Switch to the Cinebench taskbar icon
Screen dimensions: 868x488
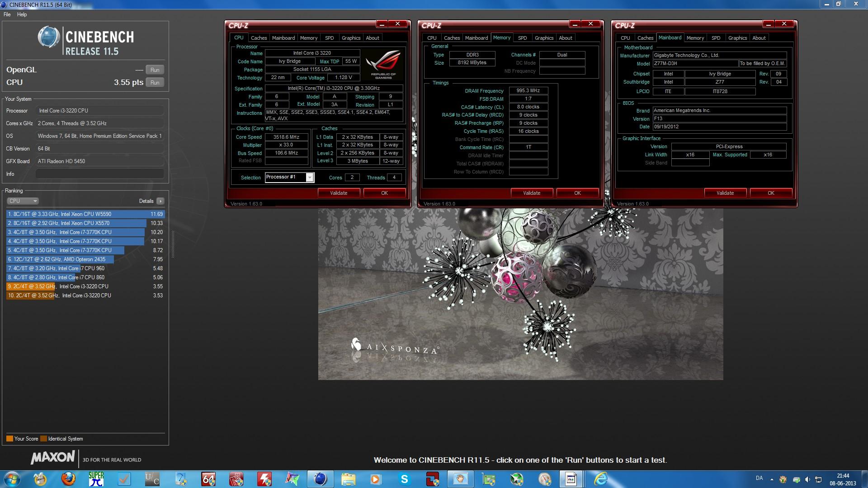(320, 479)
